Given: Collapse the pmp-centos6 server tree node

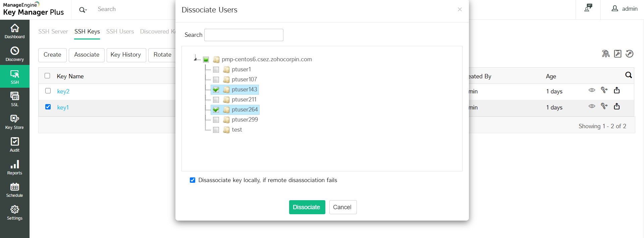Looking at the screenshot, I should [196, 59].
